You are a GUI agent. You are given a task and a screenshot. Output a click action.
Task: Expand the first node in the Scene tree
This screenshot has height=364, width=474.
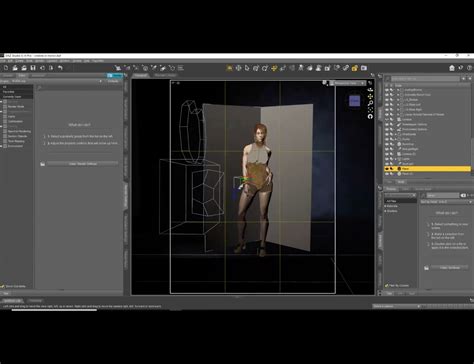(398, 90)
